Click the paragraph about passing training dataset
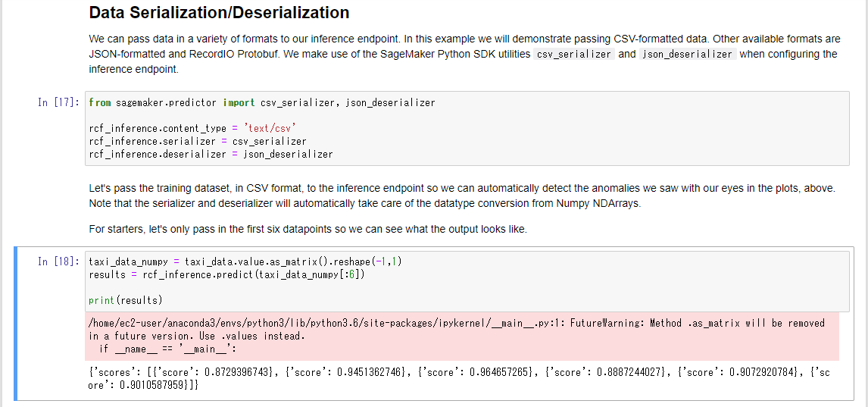Viewport: 868px width, 407px height. pos(462,196)
